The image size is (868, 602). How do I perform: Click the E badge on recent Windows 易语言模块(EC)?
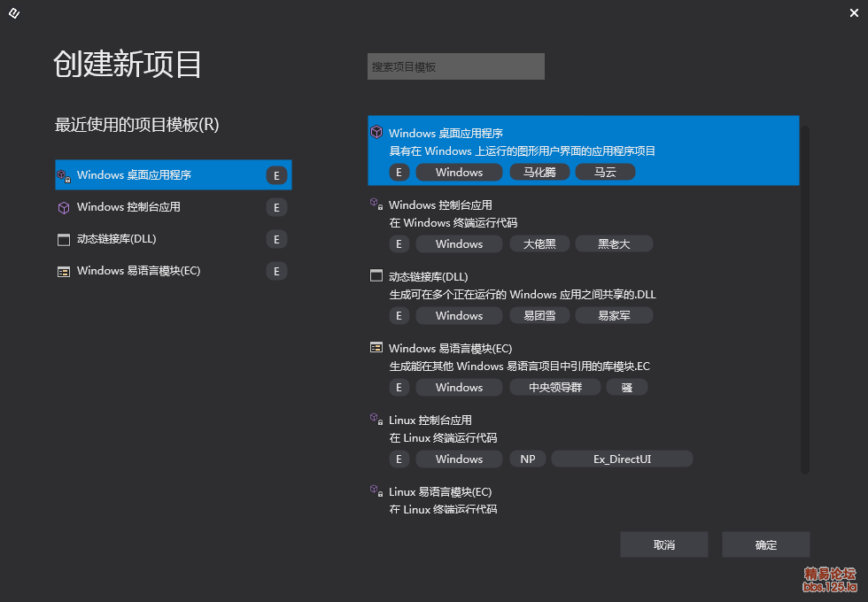pos(276,272)
